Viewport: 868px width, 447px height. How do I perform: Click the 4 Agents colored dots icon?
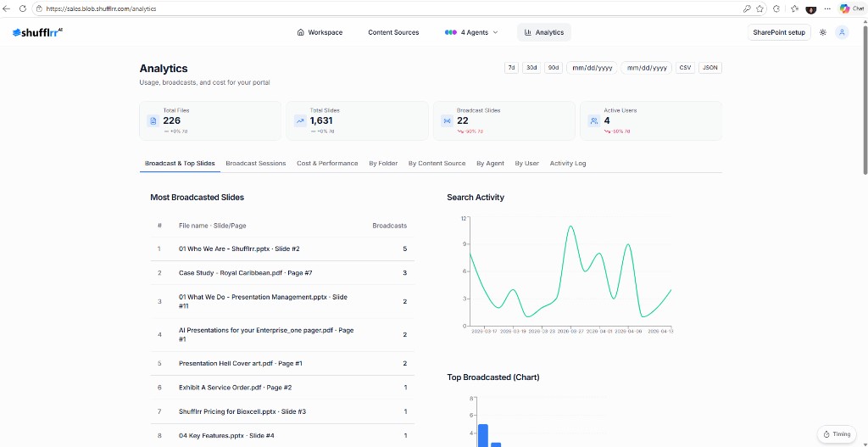tap(451, 32)
